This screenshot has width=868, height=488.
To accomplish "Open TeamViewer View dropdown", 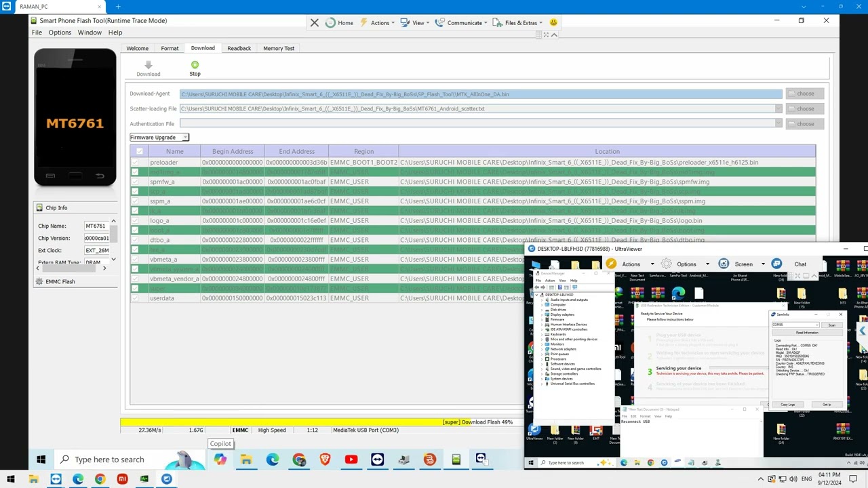I will point(415,22).
